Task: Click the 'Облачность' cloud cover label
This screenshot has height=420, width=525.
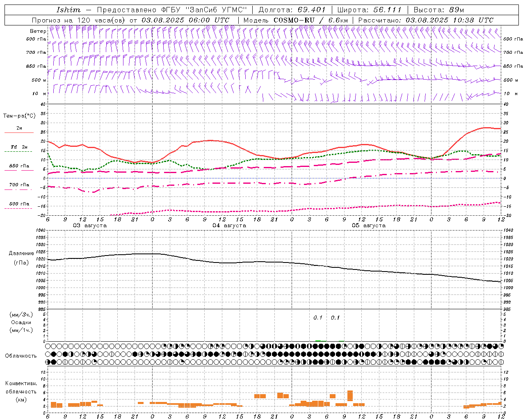Action: click(21, 356)
